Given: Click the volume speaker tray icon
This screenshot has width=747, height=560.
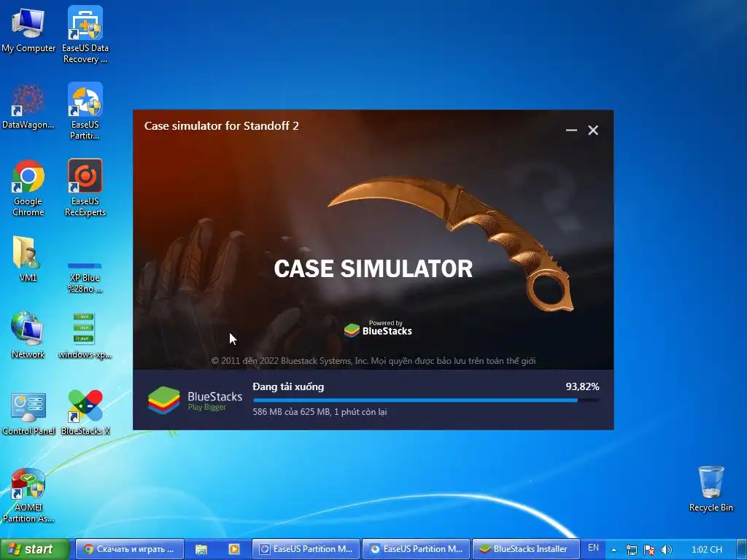Looking at the screenshot, I should [667, 550].
